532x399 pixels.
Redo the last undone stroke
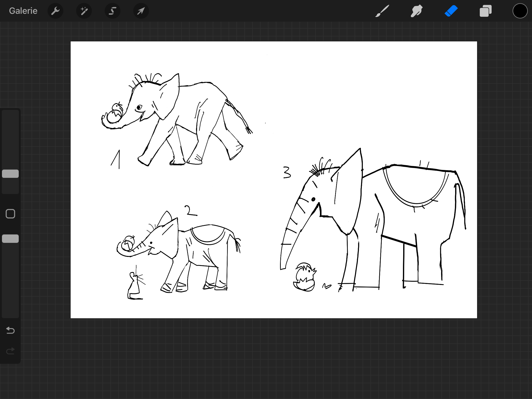(10, 351)
